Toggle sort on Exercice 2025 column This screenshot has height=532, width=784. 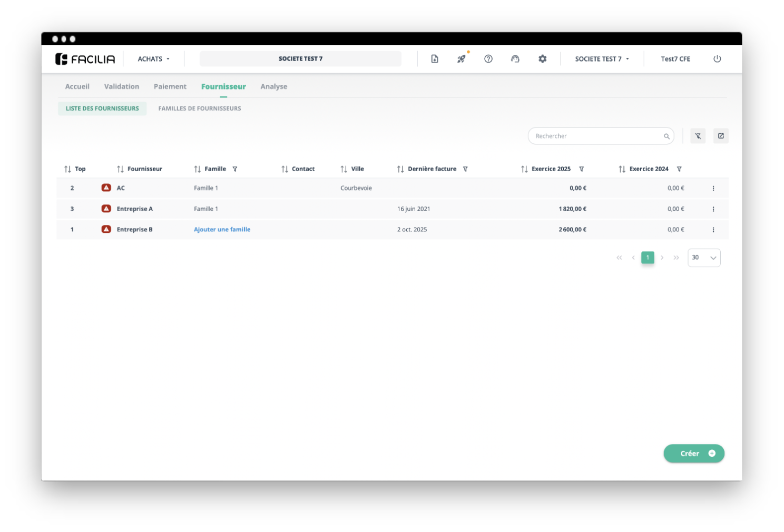click(x=524, y=169)
